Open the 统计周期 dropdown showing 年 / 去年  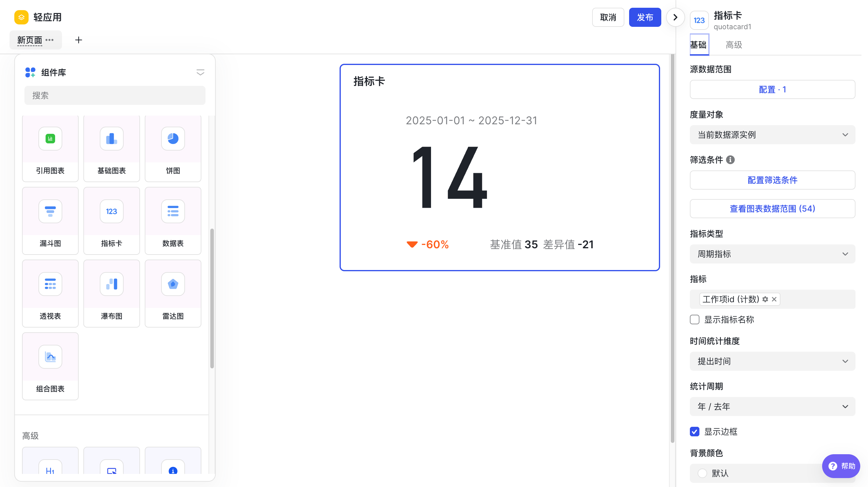(x=772, y=407)
